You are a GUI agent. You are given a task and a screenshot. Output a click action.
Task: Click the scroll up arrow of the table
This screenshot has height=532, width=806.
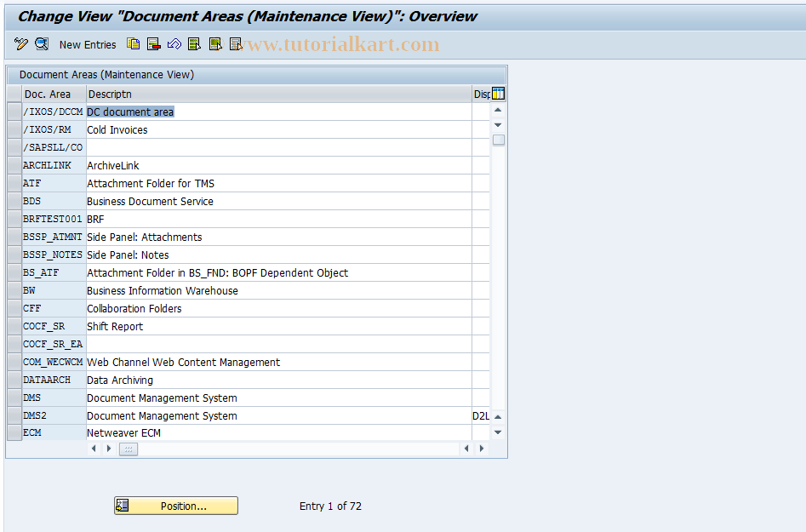pos(497,110)
